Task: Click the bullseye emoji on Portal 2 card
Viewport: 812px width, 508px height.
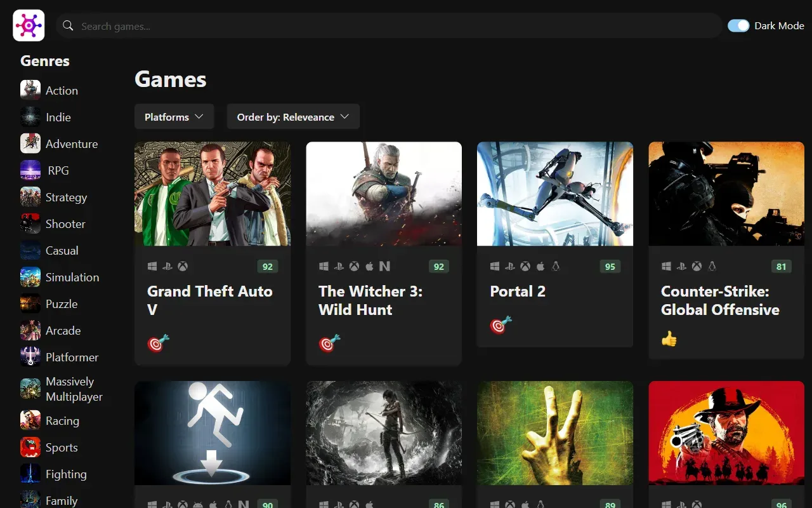Action: pyautogui.click(x=501, y=325)
